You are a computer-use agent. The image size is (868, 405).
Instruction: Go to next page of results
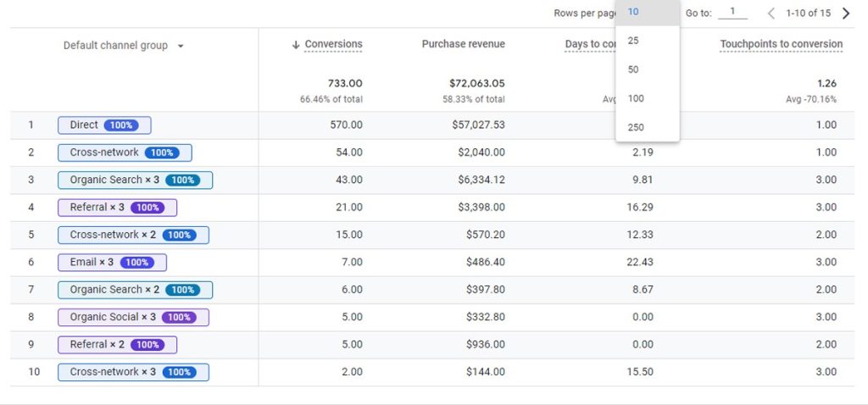pyautogui.click(x=845, y=14)
